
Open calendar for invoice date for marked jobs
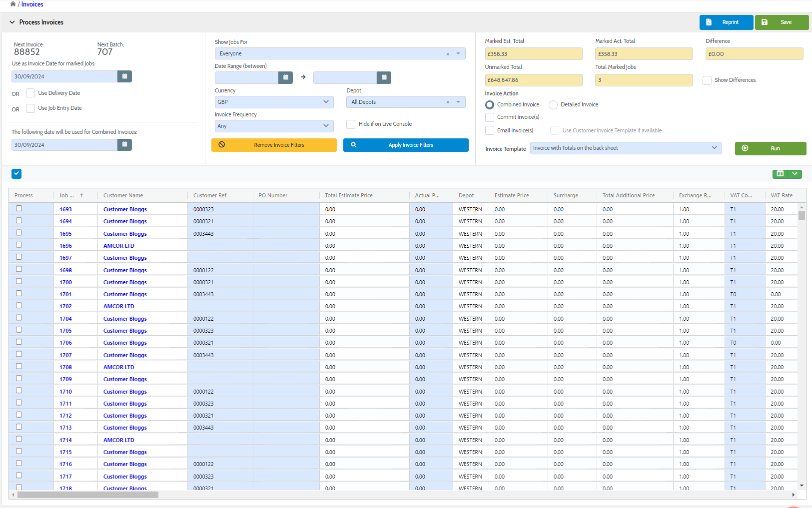pos(124,76)
